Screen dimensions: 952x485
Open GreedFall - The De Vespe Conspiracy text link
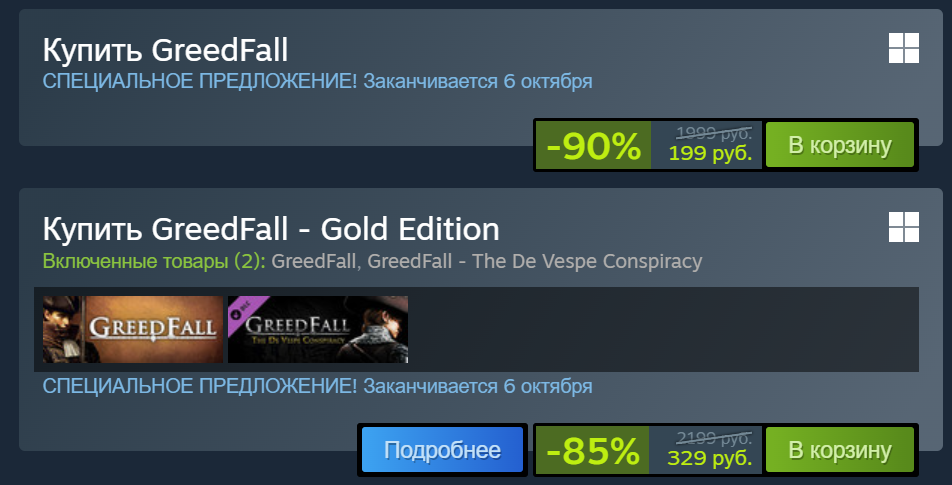[534, 261]
